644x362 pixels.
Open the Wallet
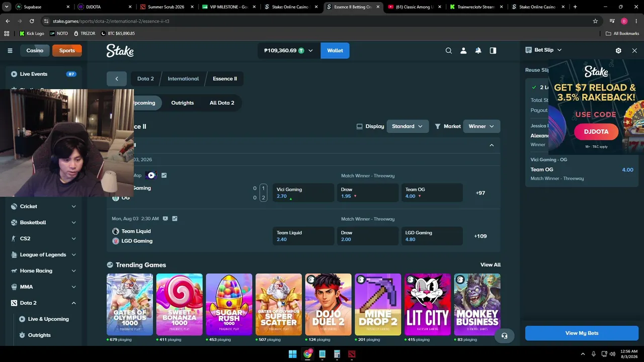tap(335, 50)
